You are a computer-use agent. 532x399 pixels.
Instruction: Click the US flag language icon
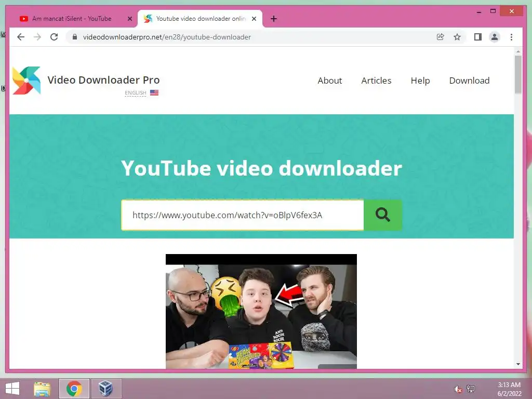coord(154,92)
